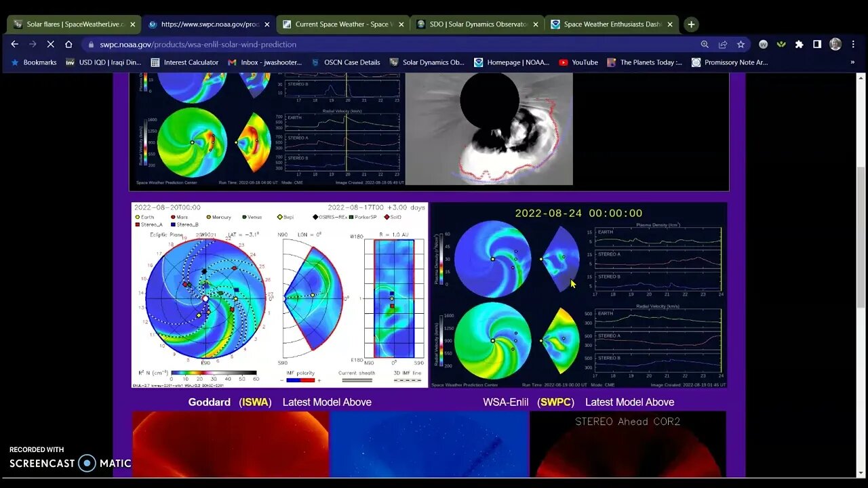Open a new browser tab
Image resolution: width=868 pixels, height=488 pixels.
click(x=691, y=24)
